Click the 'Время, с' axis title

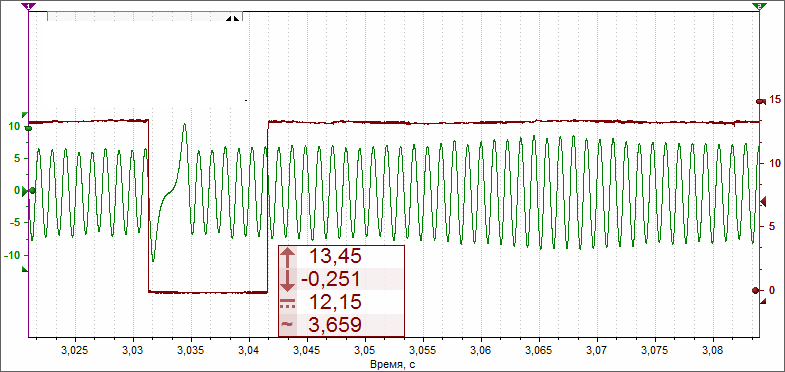(x=393, y=363)
